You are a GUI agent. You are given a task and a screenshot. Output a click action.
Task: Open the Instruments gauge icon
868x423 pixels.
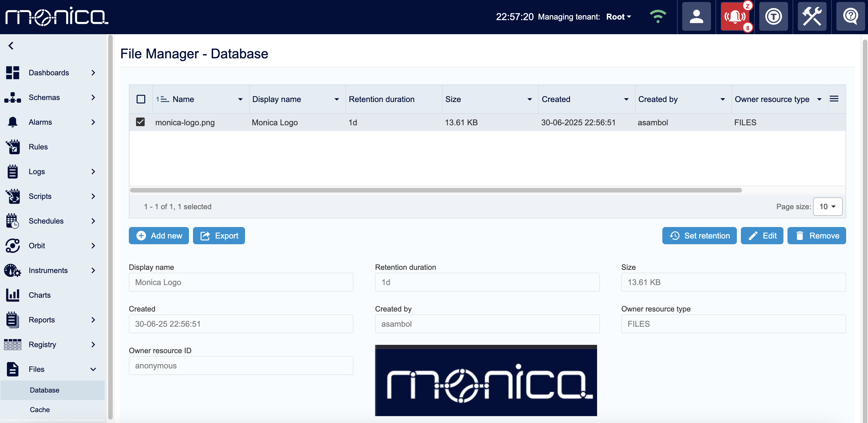[x=12, y=270]
